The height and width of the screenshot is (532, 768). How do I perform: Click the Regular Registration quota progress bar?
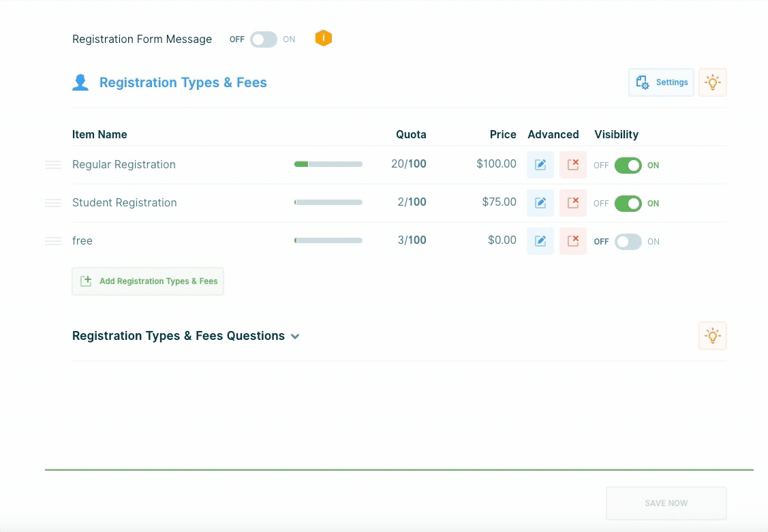(x=328, y=164)
